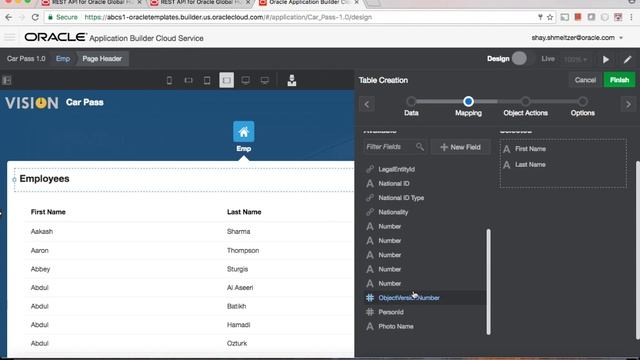The image size is (640, 360).
Task: Click the Employees heading
Action: pos(44,179)
